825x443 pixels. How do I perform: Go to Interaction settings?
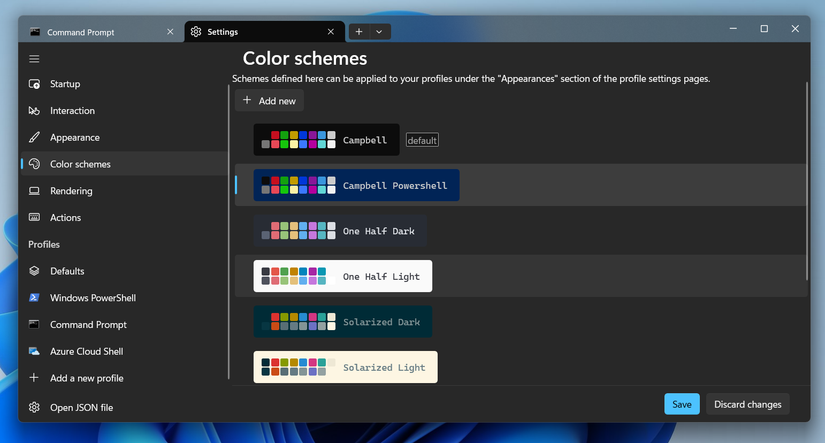pos(125,111)
